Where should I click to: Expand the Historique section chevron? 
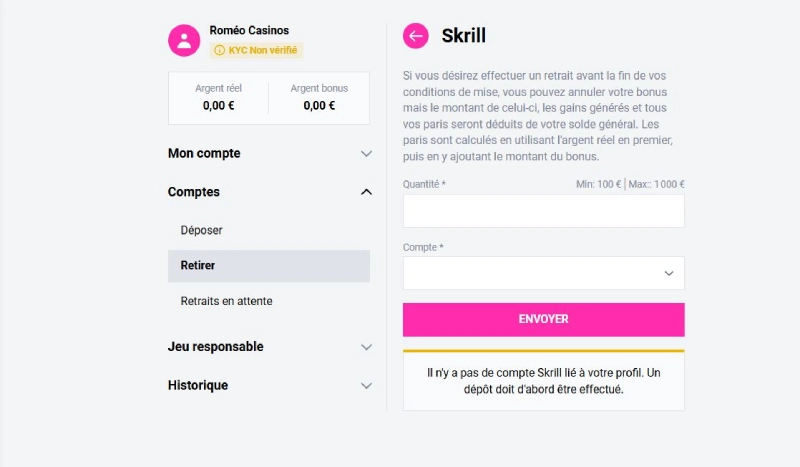(x=366, y=385)
